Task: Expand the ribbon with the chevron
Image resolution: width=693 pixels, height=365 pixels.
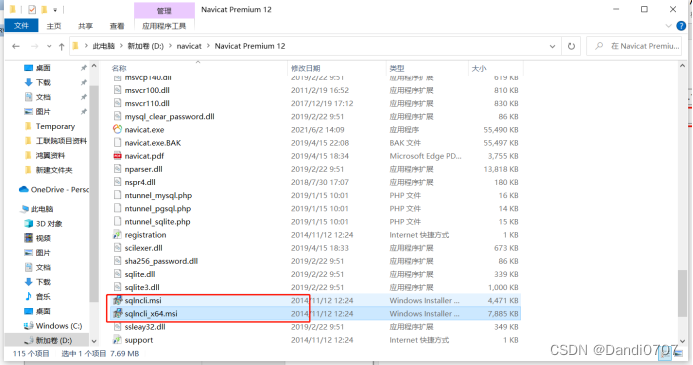Action: (668, 26)
